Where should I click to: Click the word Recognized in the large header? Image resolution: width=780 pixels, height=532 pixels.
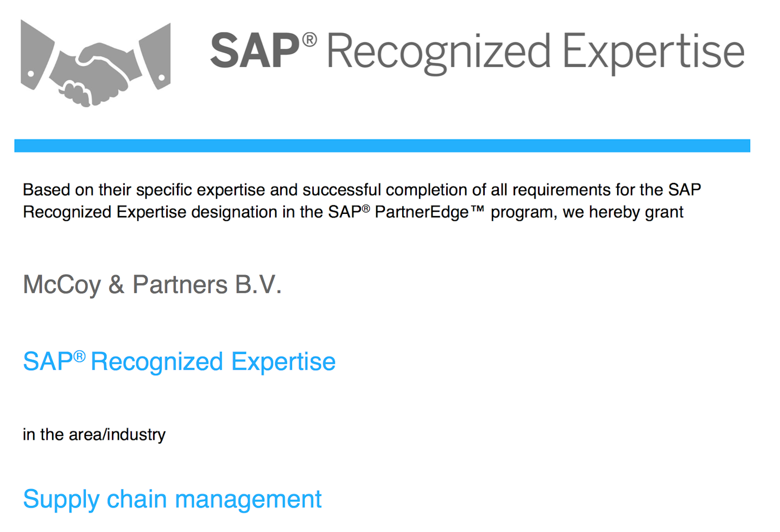point(439,53)
